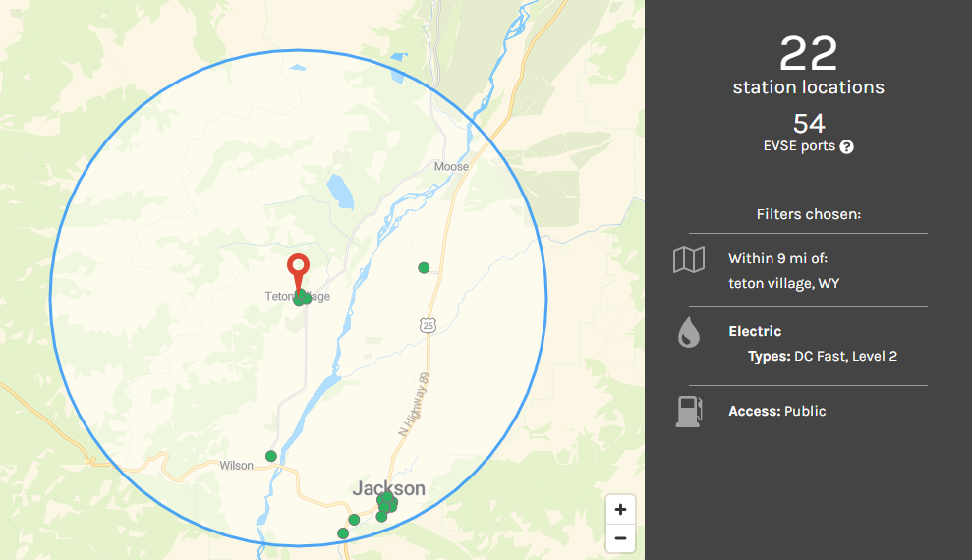Click the fuel pump icon beside Access
The image size is (972, 560).
tap(689, 412)
